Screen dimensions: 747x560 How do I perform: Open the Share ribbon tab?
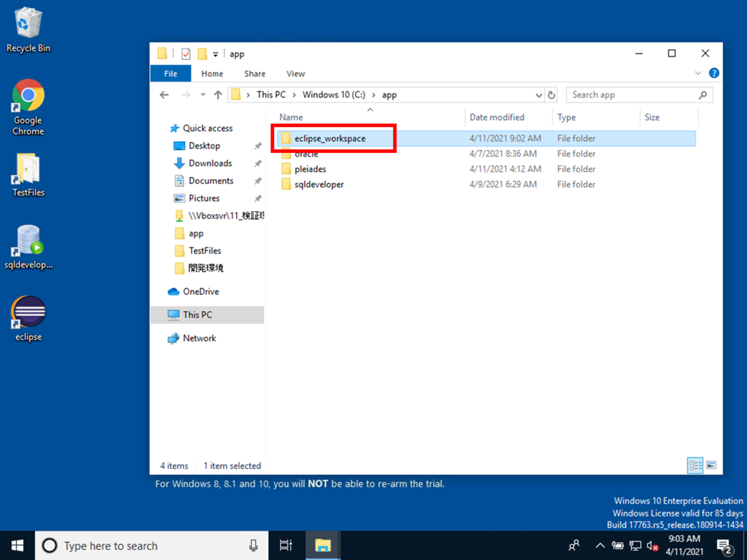tap(255, 73)
